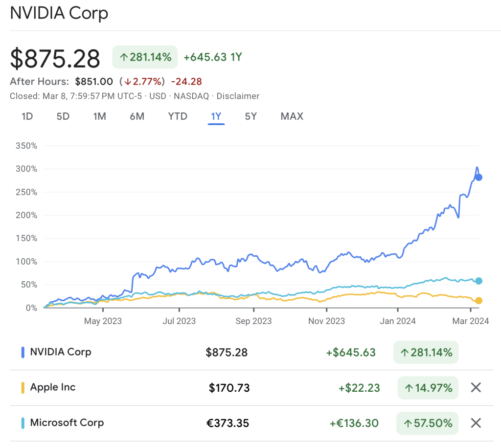The image size is (501, 448).
Task: Select the YTD range tab
Action: 178,116
